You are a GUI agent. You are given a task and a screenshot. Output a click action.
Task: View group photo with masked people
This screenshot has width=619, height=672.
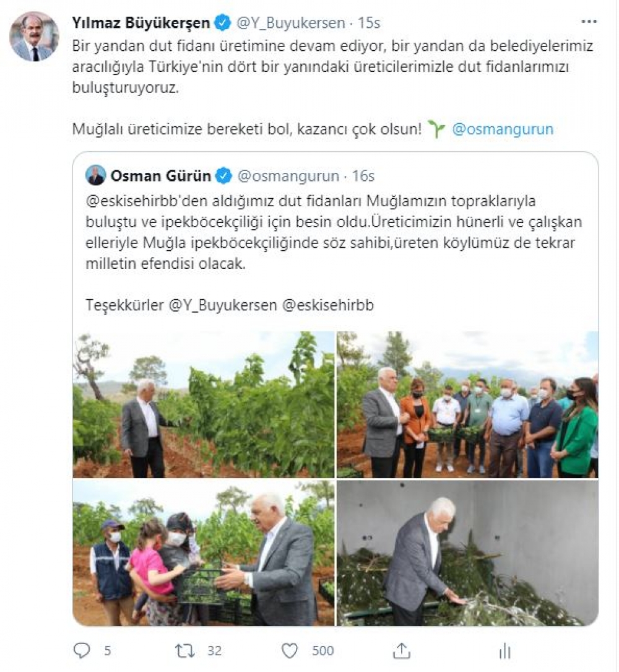(467, 404)
